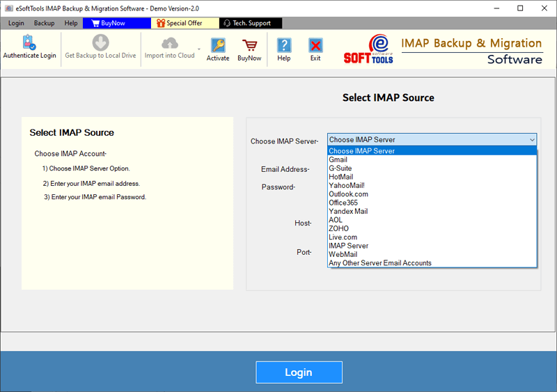Screen dimensions: 557x392
Task: Open the Backup menu
Action: [x=44, y=23]
